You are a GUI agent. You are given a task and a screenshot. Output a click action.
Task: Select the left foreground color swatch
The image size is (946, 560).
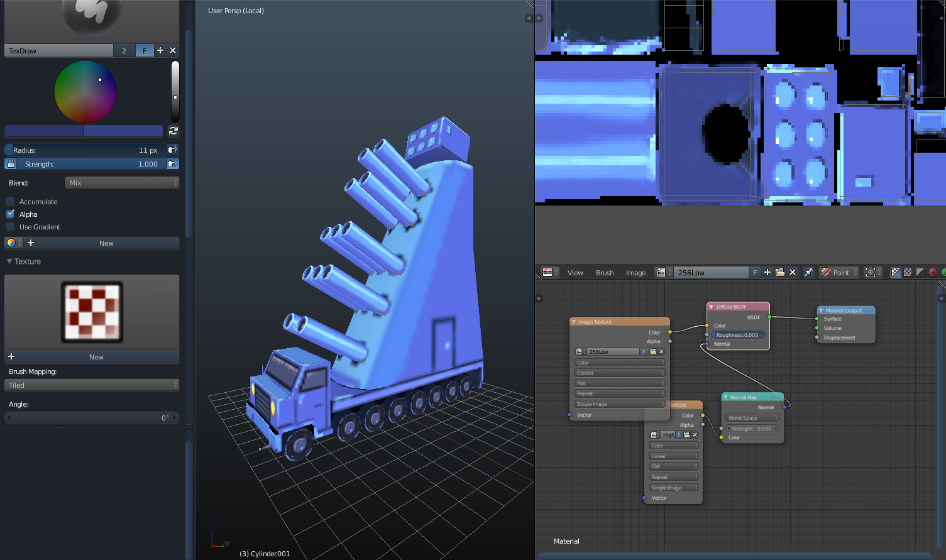pyautogui.click(x=44, y=131)
